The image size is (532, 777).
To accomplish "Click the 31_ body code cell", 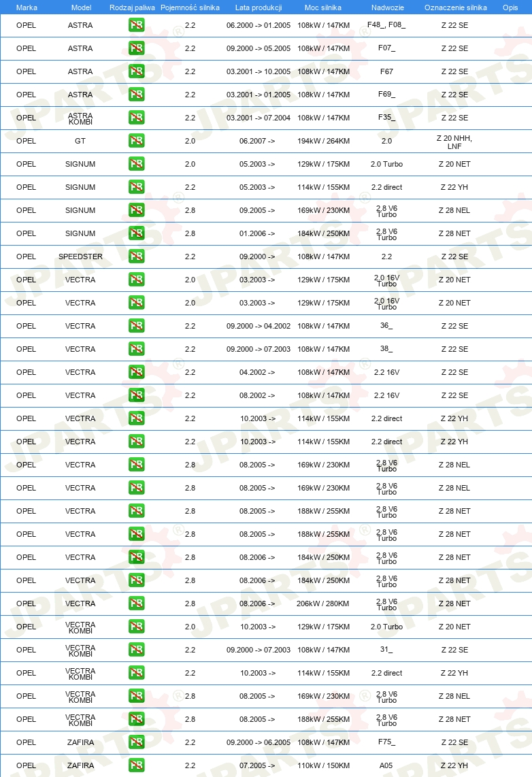I will coord(386,649).
